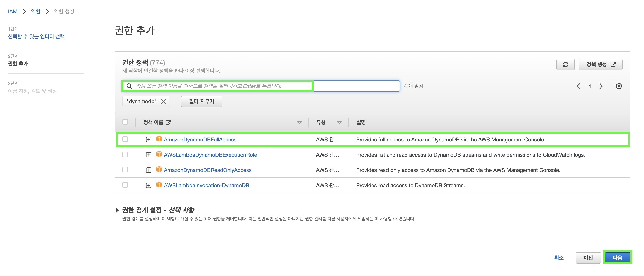The width and height of the screenshot is (644, 276).
Task: Open table preferences gear icon
Action: [x=618, y=86]
